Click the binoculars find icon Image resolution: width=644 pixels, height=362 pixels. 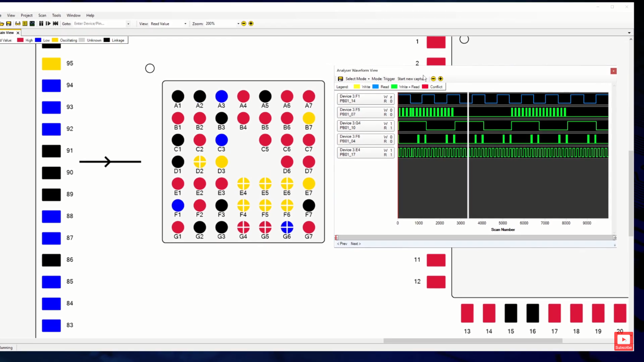18,24
